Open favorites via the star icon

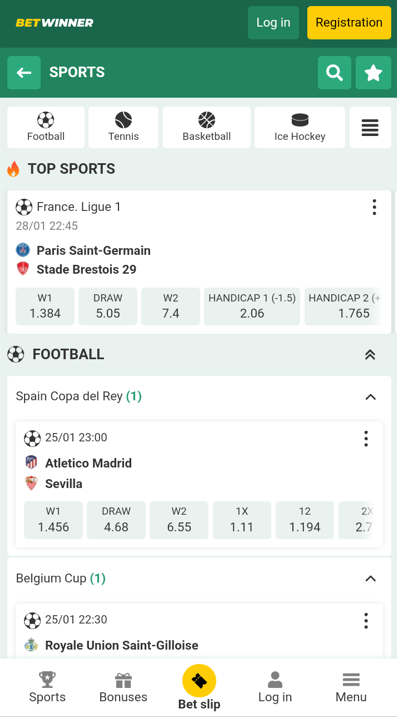373,73
